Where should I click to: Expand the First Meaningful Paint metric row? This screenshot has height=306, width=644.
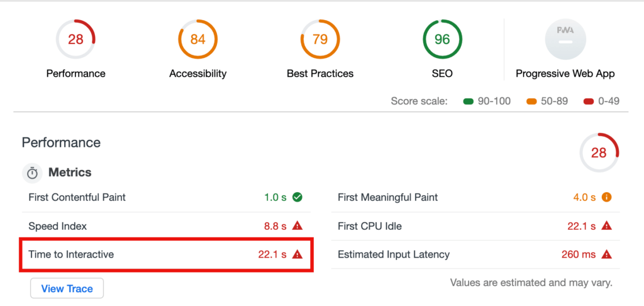[x=475, y=198]
